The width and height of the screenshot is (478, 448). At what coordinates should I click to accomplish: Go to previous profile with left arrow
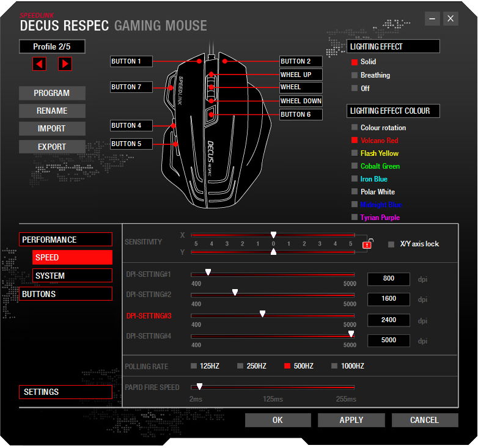point(39,64)
